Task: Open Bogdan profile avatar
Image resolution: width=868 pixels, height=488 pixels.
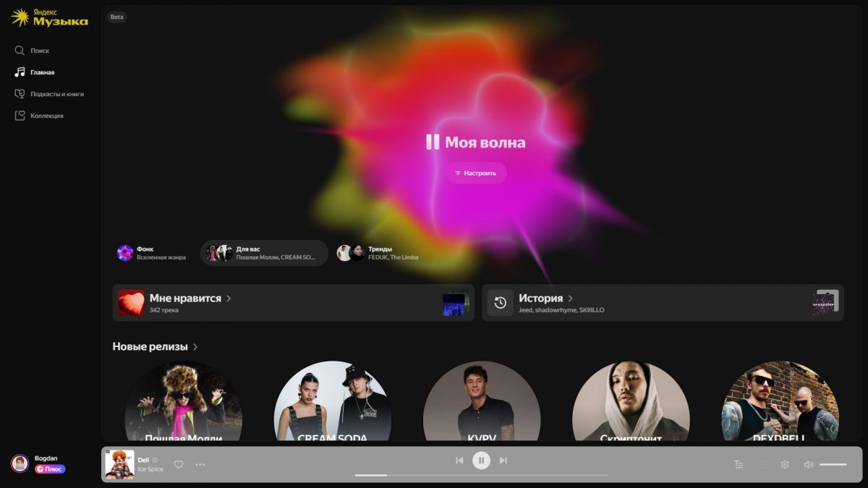Action: click(x=20, y=463)
